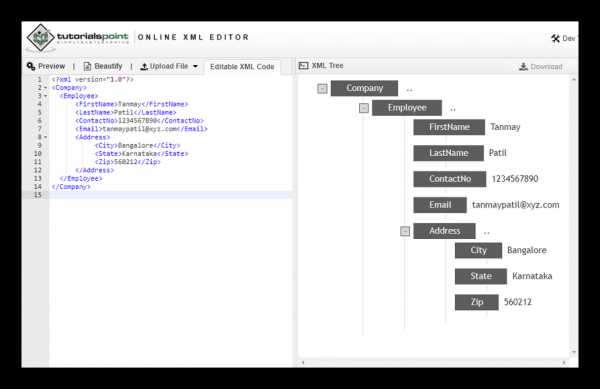600x389 pixels.
Task: Click the ellipsis beside Company node
Action: [409, 90]
